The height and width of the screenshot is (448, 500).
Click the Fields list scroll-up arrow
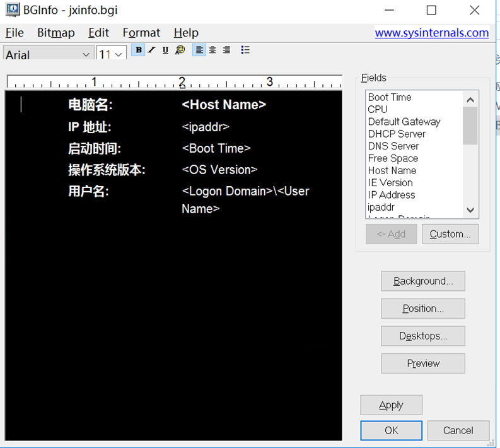470,100
